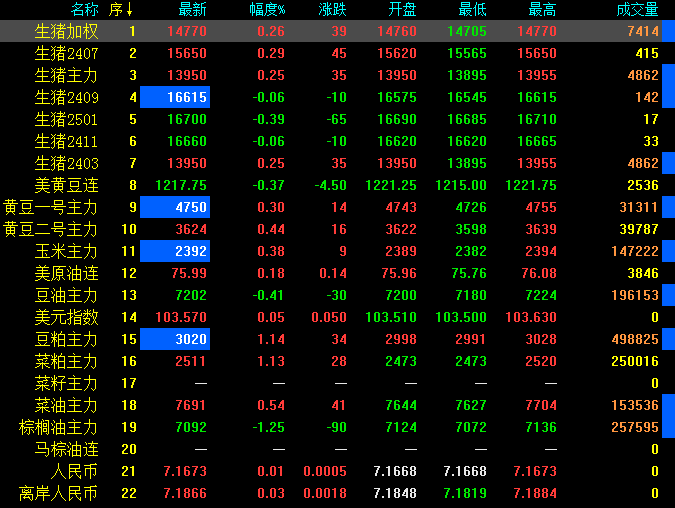Image resolution: width=675 pixels, height=508 pixels.
Task: Click the 开盘 column header
Action: [402, 9]
